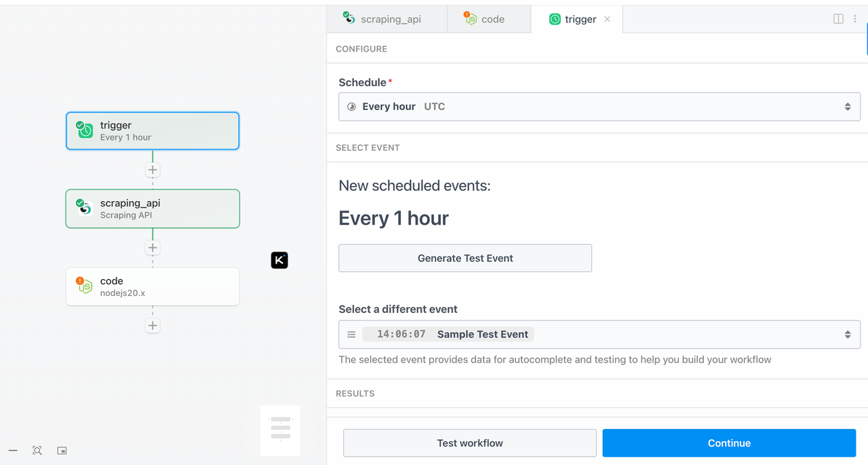Click the black K badge icon
This screenshot has height=465, width=868.
[x=279, y=260]
